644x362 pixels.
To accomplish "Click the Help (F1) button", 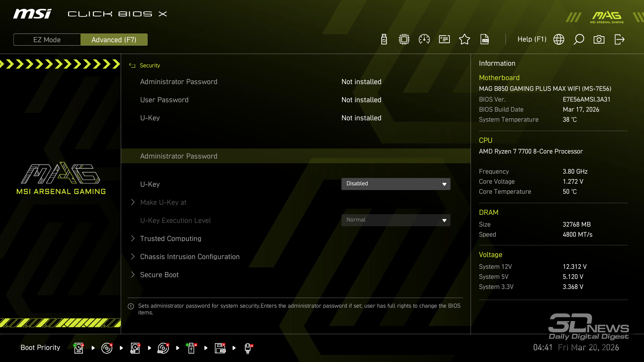I will coord(532,40).
